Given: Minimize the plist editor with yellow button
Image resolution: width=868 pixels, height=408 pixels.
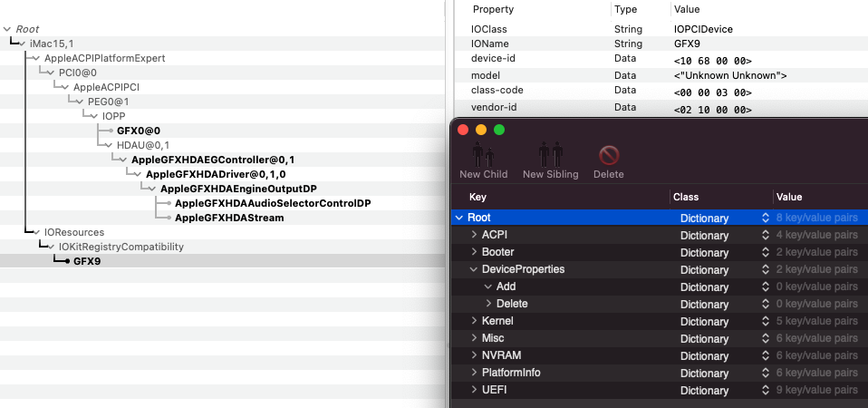Looking at the screenshot, I should [481, 130].
